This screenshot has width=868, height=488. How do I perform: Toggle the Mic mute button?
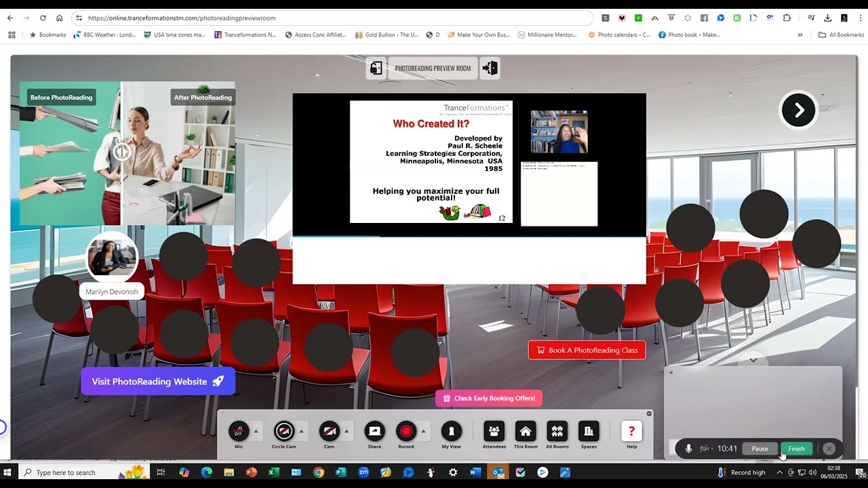tap(239, 431)
